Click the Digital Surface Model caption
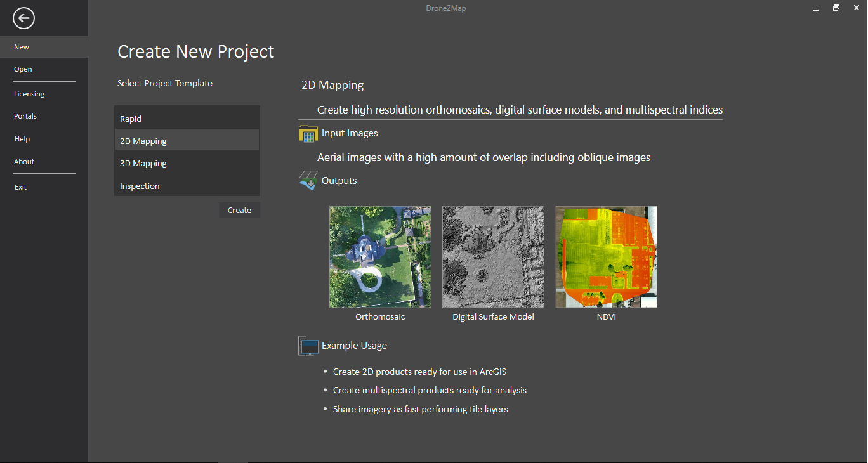 click(493, 316)
